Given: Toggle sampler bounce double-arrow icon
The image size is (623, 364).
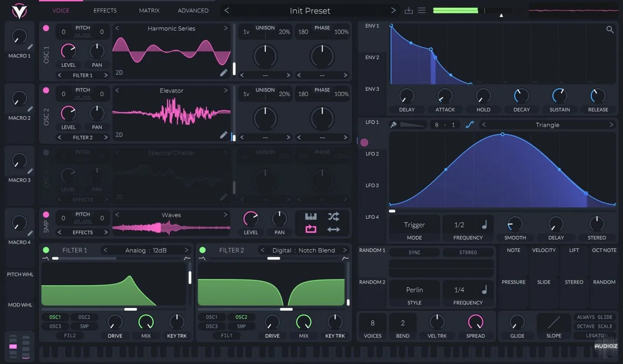Looking at the screenshot, I should tap(333, 229).
